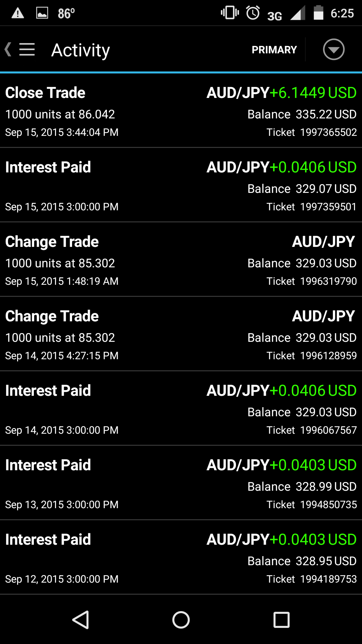Tap ticket number 1997365502

tap(328, 132)
